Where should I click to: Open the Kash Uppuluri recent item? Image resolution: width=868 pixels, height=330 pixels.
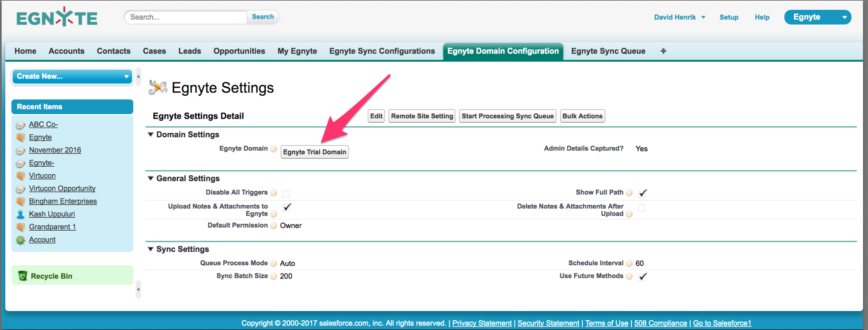click(52, 214)
